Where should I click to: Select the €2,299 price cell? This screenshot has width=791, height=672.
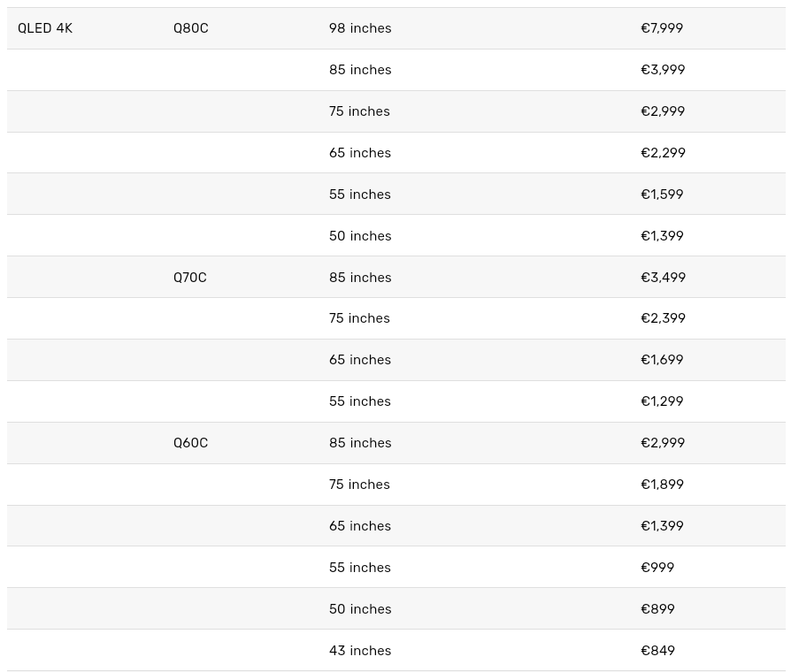tap(663, 153)
